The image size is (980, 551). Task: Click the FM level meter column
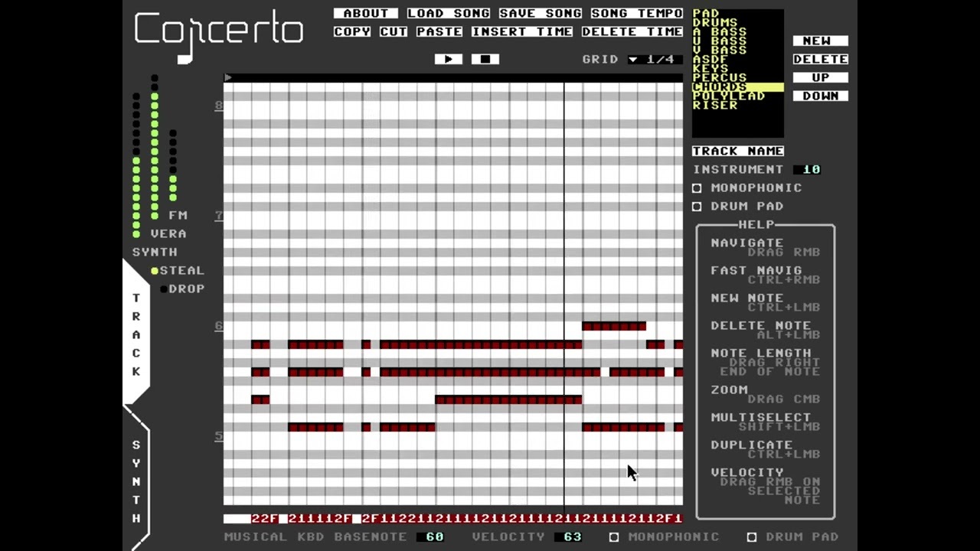[x=173, y=165]
